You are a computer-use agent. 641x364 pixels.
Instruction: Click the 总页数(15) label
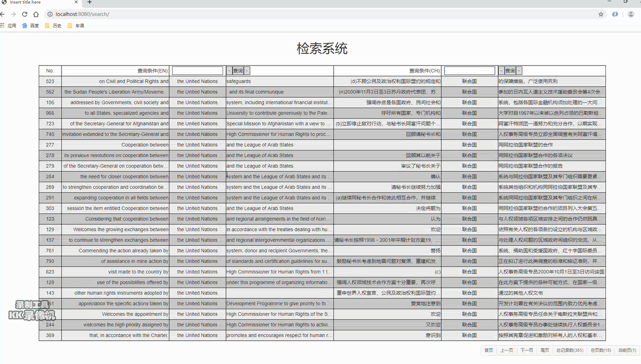(601, 350)
